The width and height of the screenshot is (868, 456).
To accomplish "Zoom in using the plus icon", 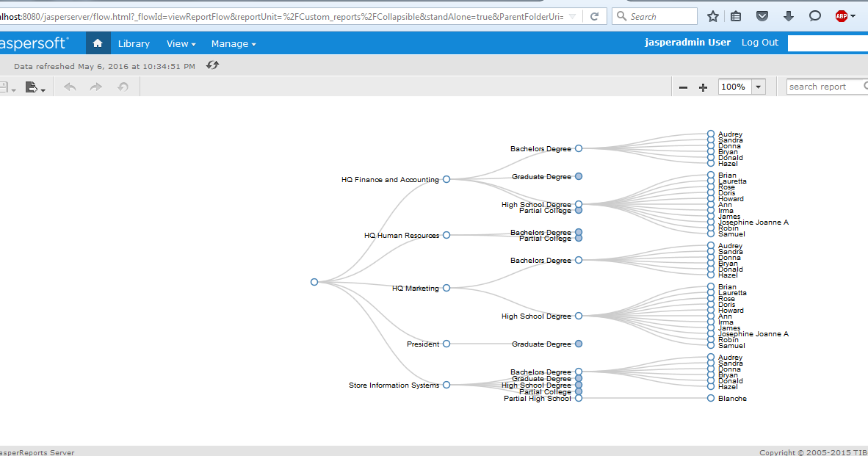I will tap(703, 87).
